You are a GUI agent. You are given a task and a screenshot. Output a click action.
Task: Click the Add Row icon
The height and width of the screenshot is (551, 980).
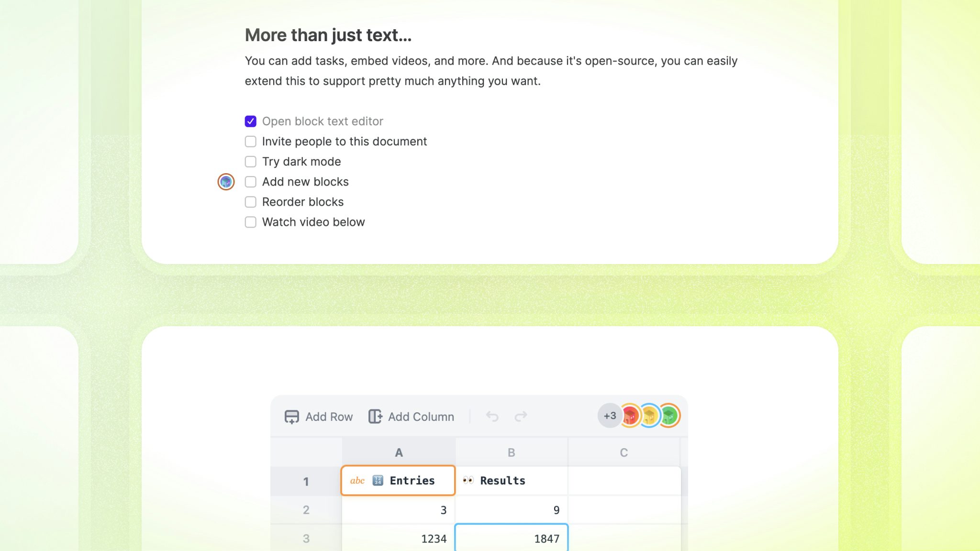tap(291, 417)
